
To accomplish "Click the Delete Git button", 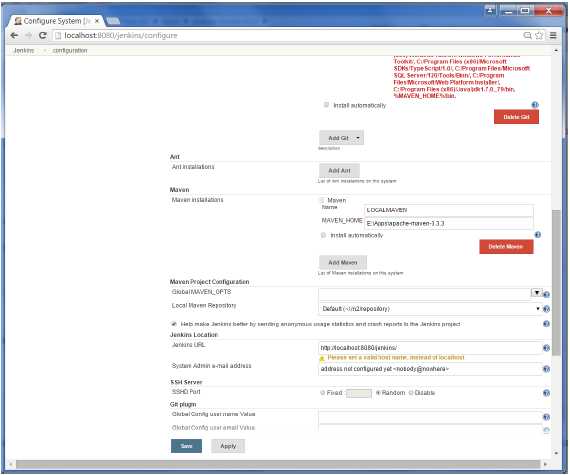I will (516, 117).
